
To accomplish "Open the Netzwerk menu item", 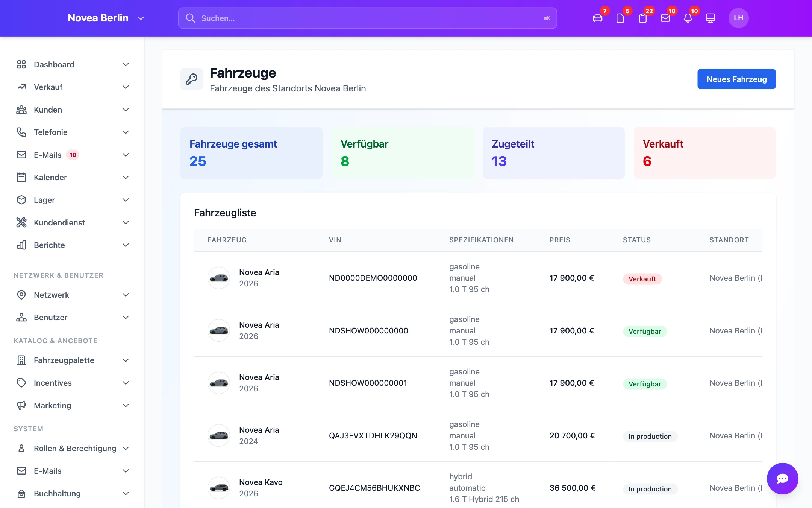I will tap(73, 295).
